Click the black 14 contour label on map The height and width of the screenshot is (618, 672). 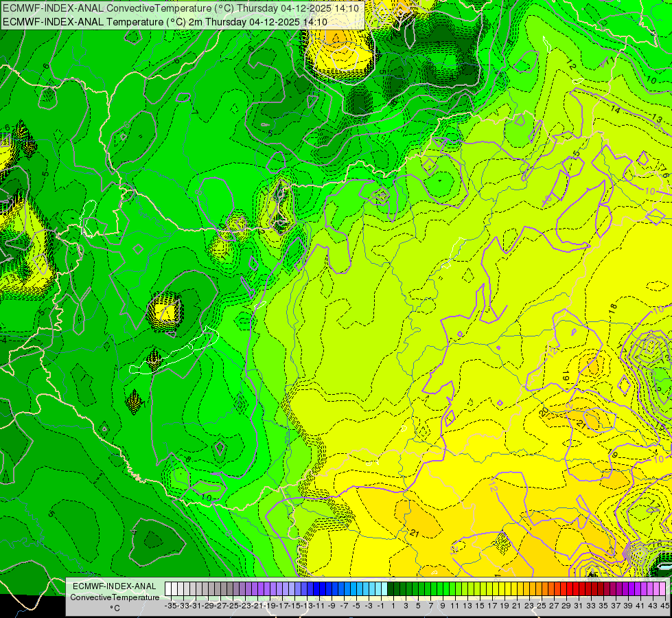(x=616, y=109)
